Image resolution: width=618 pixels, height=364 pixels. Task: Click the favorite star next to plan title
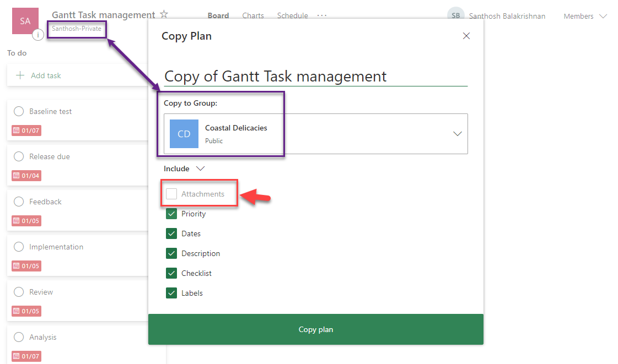(x=164, y=15)
